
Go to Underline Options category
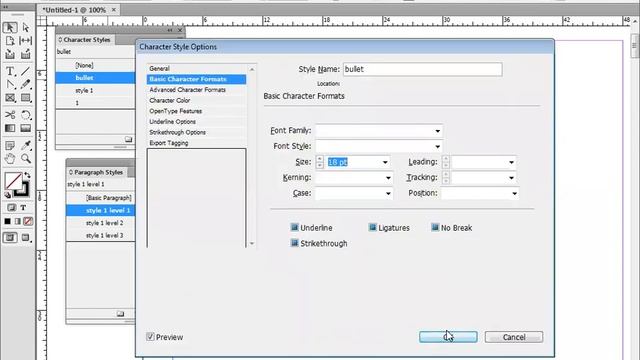coord(196,122)
